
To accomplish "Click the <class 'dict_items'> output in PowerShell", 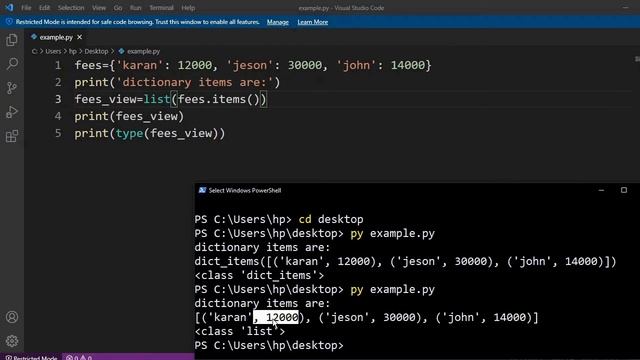I will pyautogui.click(x=259, y=276).
